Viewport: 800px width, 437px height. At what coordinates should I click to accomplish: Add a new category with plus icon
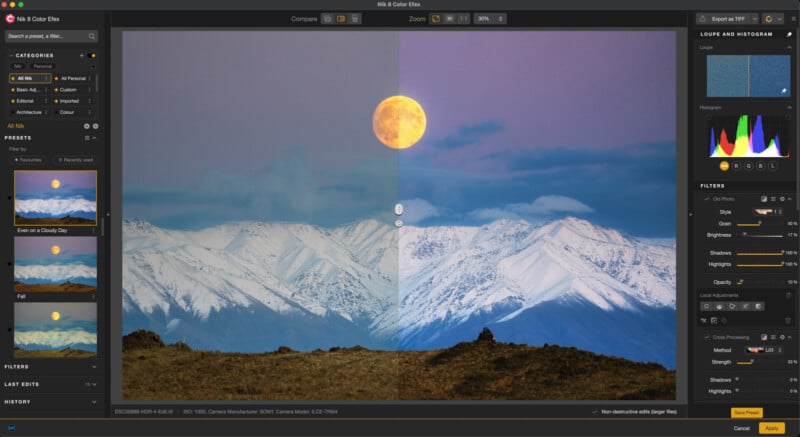[x=82, y=55]
